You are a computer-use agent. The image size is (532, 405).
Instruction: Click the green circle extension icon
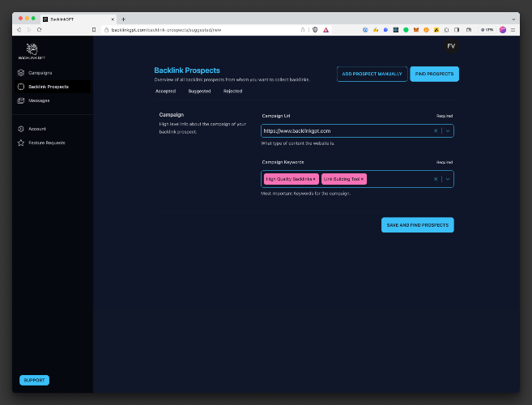[406, 30]
